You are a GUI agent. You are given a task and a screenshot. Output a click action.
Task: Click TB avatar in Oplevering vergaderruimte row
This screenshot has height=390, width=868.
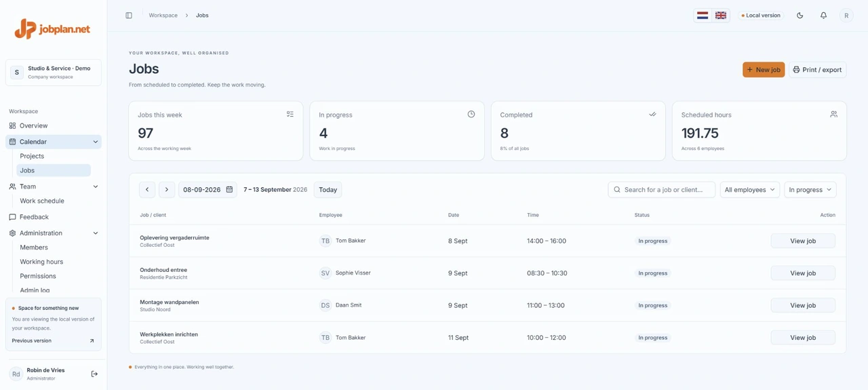[x=325, y=241]
